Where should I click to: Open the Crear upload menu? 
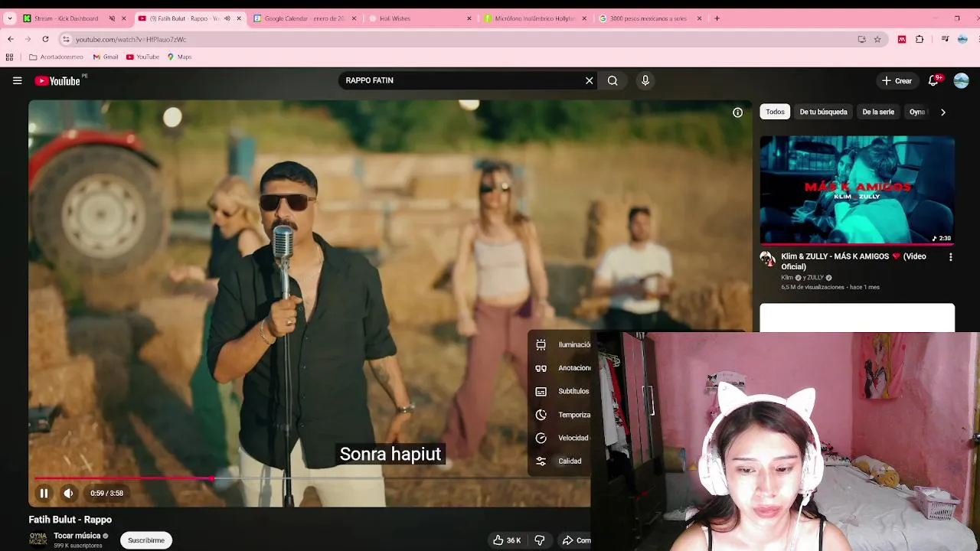[x=897, y=80]
